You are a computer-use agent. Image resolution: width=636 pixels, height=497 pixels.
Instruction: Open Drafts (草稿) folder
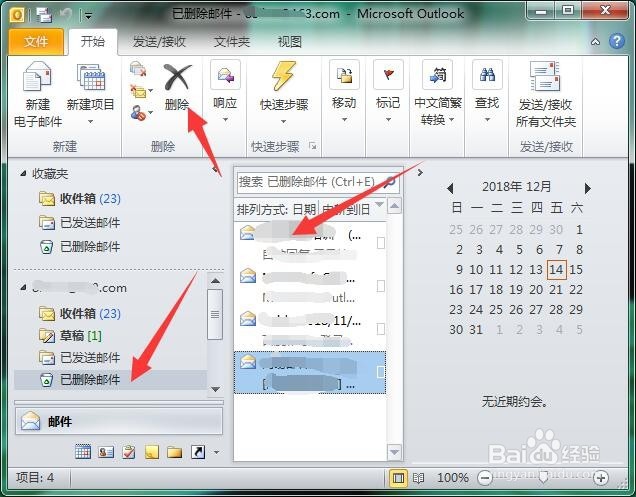[x=70, y=336]
